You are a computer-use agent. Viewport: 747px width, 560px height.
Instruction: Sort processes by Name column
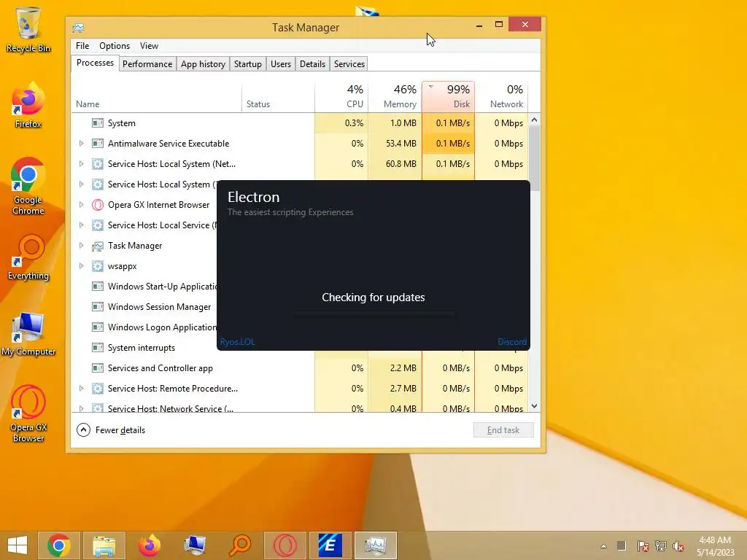click(x=156, y=97)
